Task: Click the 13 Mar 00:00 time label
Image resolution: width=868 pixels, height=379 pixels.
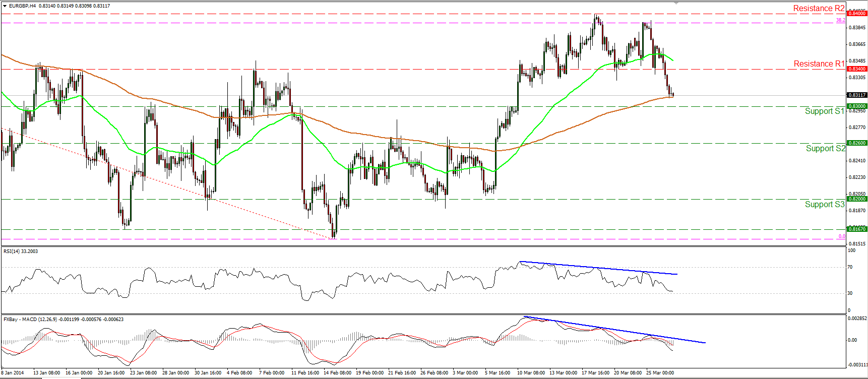Action: (563, 373)
